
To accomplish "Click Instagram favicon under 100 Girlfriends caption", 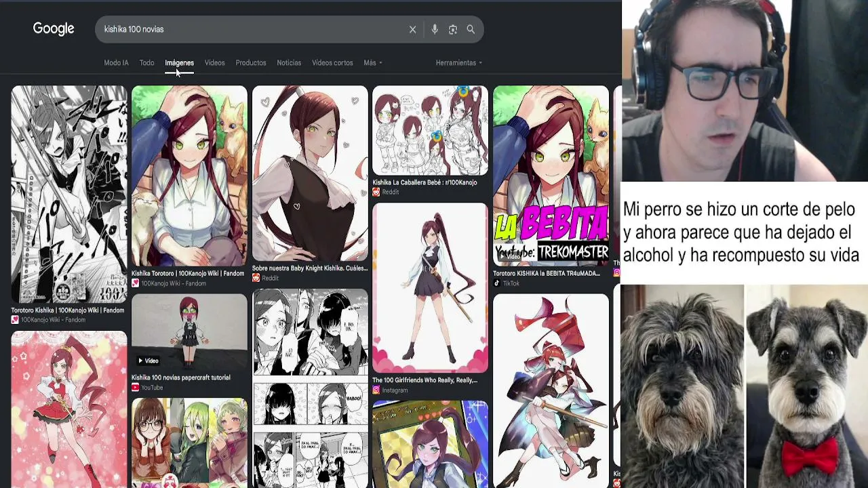I will (376, 390).
